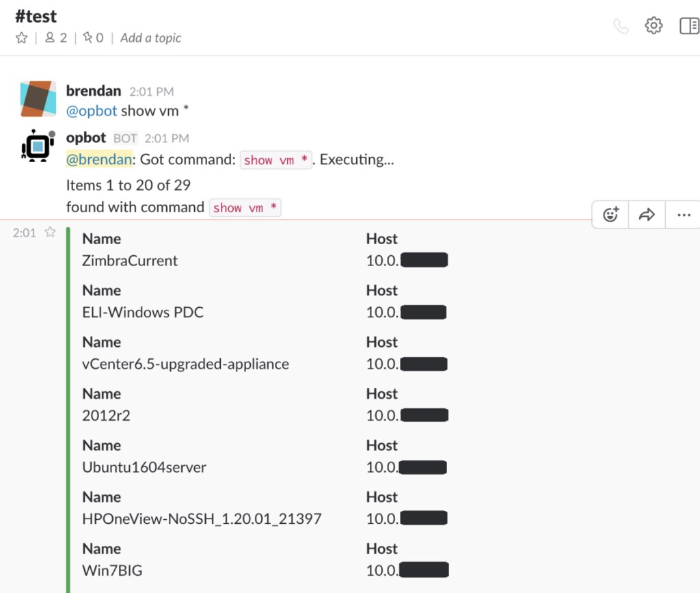Click the brendan username

pos(94,91)
